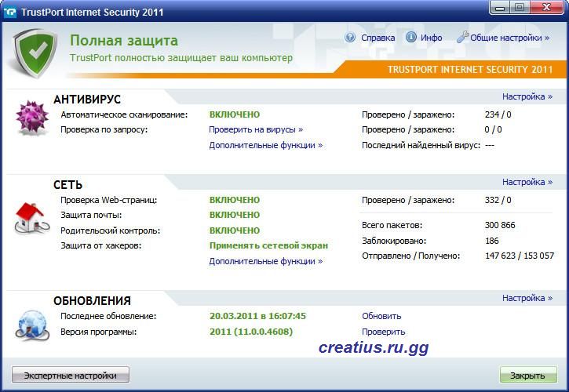Click the ОБНОВЛЕНИЯ section heading
Image resolution: width=569 pixels, height=392 pixels.
point(92,301)
